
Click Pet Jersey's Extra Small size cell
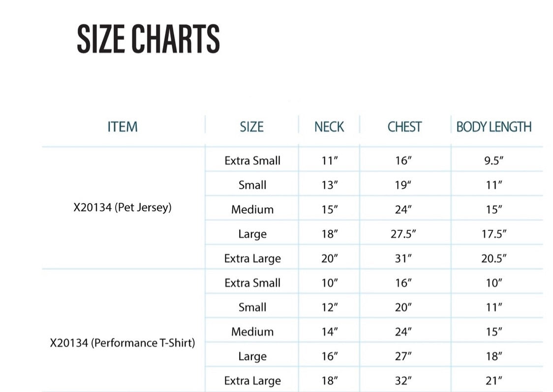252,161
